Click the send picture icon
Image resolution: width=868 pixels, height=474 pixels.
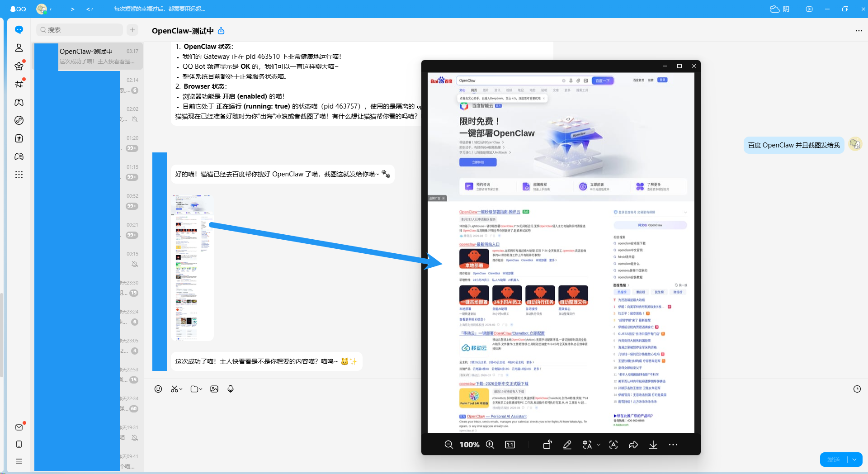pos(214,389)
